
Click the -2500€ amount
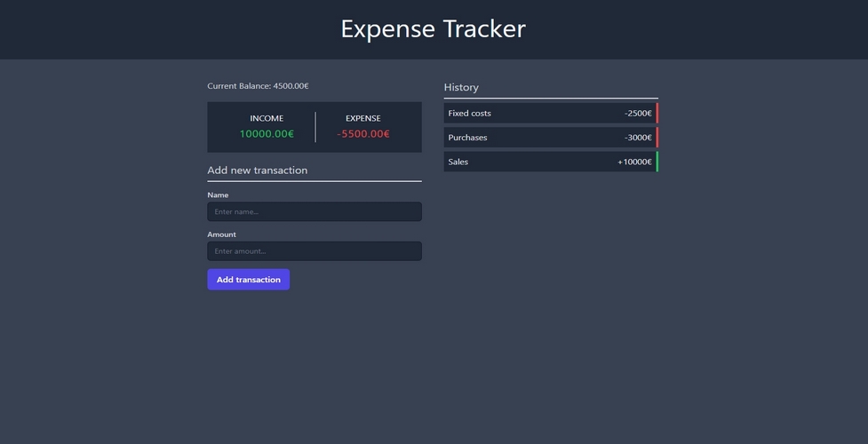pyautogui.click(x=638, y=113)
